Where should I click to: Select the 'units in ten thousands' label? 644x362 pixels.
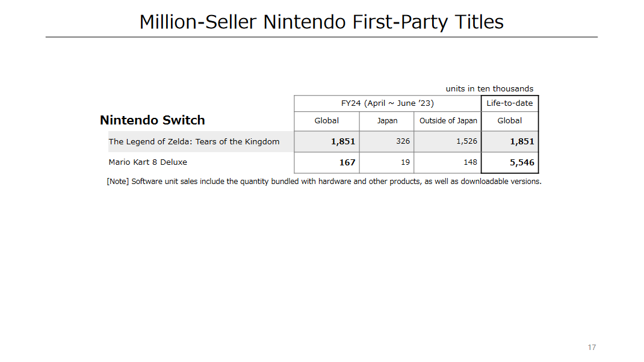[x=489, y=89]
